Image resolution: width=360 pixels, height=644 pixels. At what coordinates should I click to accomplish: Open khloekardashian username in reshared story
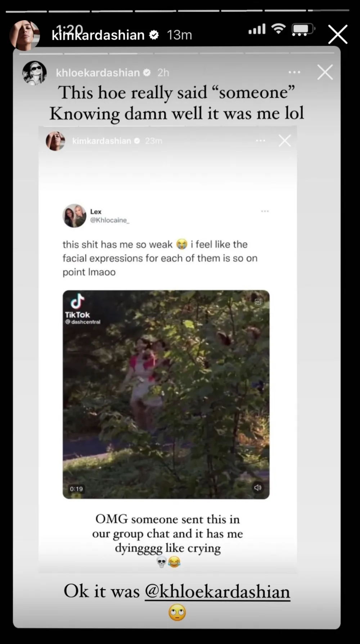(x=98, y=73)
